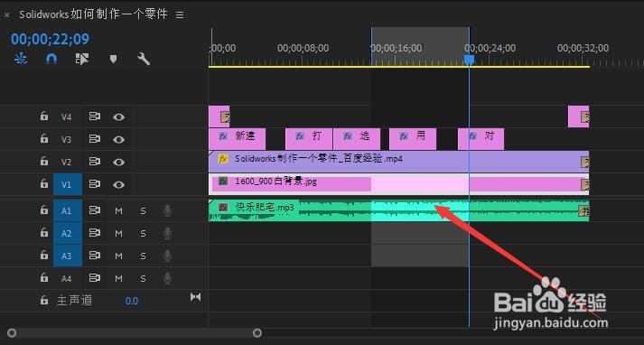Toggle sync lock on track A4
This screenshot has height=345, width=644.
95,278
